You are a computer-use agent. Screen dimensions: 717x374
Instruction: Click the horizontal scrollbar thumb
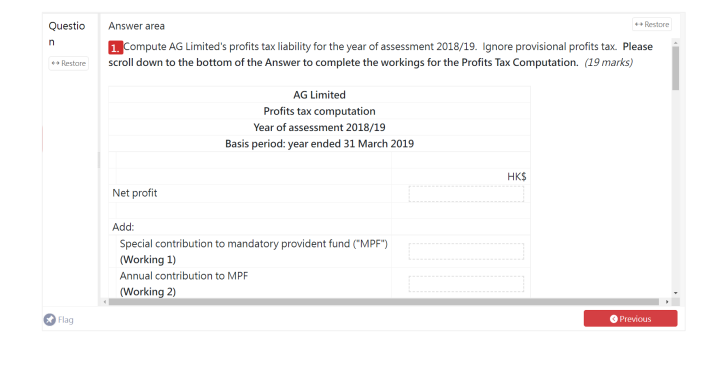pyautogui.click(x=384, y=302)
